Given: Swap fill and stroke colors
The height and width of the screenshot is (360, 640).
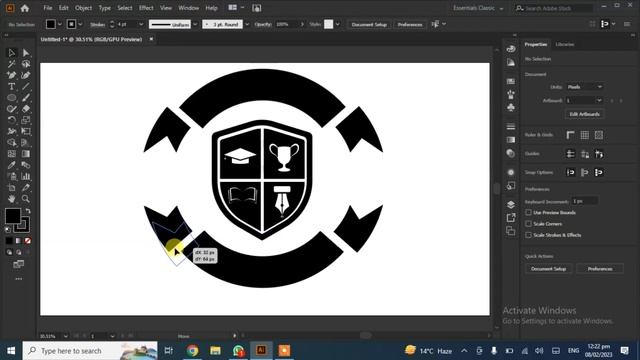Looking at the screenshot, I should [x=28, y=211].
